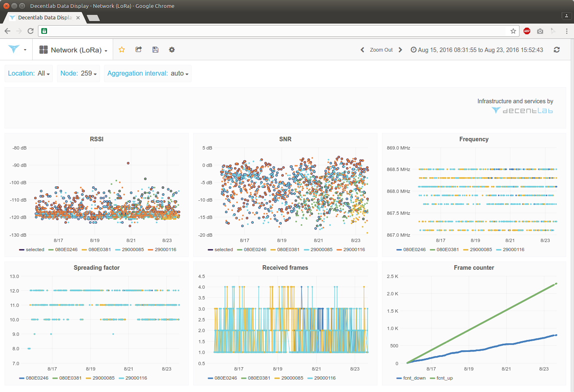Click the RSSI panel title

[97, 139]
